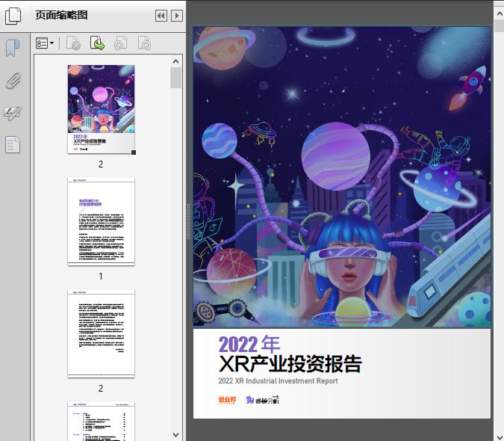Click the page label '1' under thumbnail
The width and height of the screenshot is (504, 441).
[x=101, y=276]
